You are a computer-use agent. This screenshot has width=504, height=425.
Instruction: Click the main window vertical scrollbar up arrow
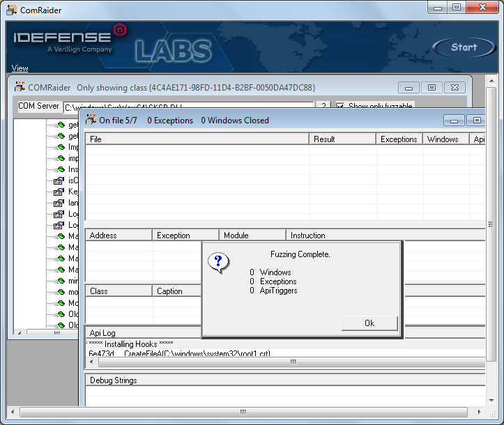(x=491, y=81)
